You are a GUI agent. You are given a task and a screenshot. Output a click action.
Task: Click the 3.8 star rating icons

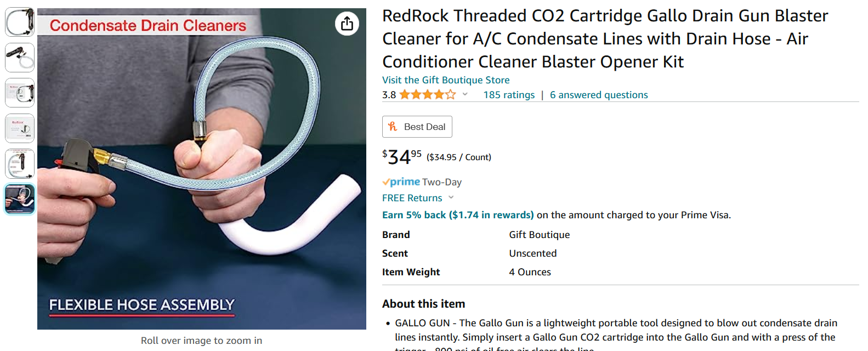(x=428, y=94)
